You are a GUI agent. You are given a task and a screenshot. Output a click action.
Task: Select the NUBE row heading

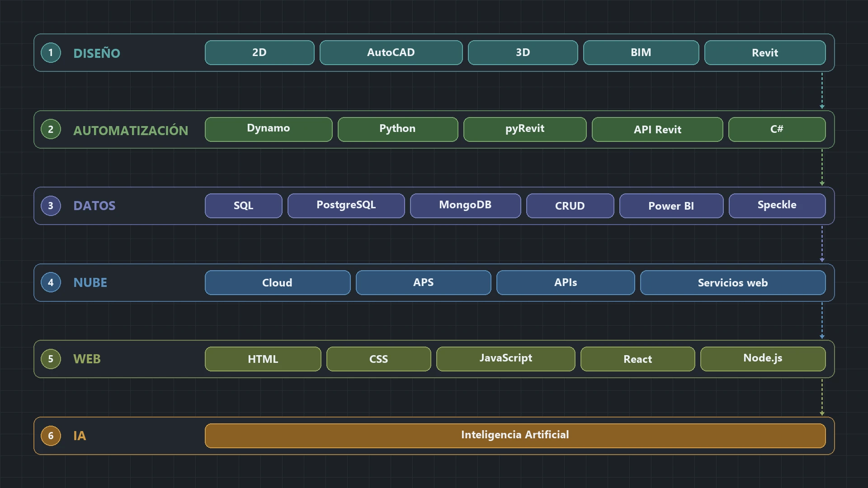[x=90, y=283]
